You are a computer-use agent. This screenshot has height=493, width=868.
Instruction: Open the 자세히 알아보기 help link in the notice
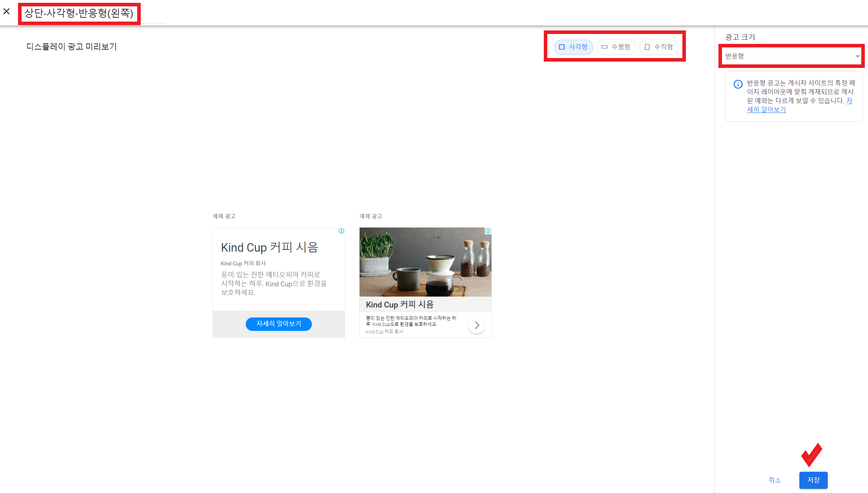(766, 110)
